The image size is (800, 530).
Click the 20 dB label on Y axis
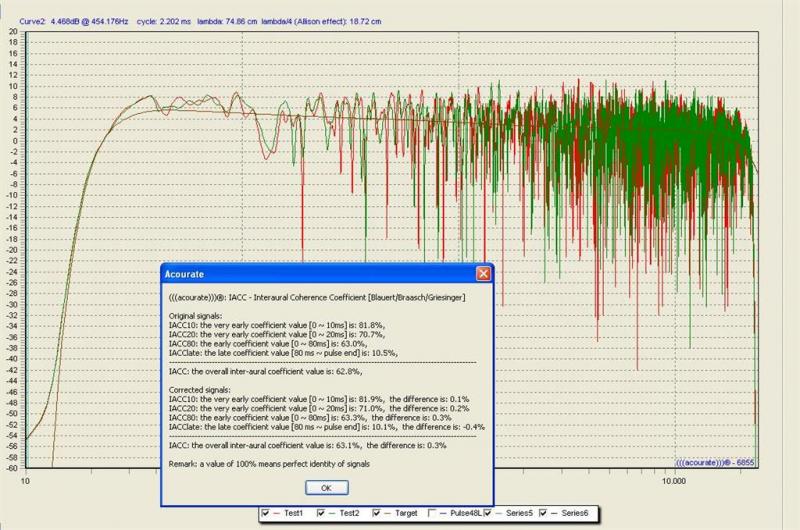(13, 31)
